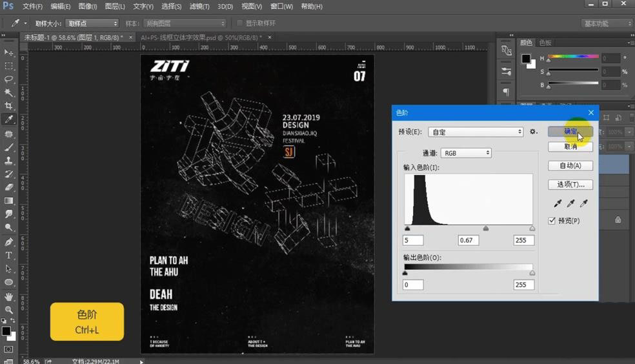635x364 pixels.
Task: Open the 预设 preset dropdown
Action: tap(476, 132)
